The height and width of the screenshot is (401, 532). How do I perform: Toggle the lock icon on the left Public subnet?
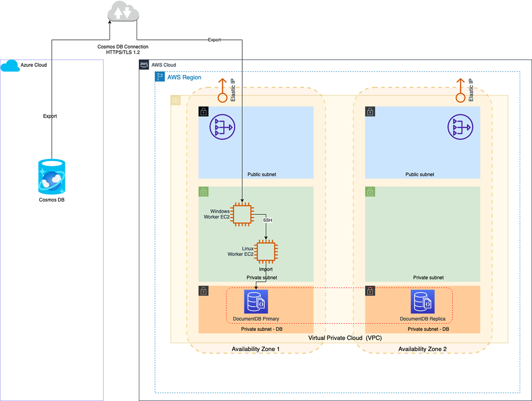[x=204, y=111]
